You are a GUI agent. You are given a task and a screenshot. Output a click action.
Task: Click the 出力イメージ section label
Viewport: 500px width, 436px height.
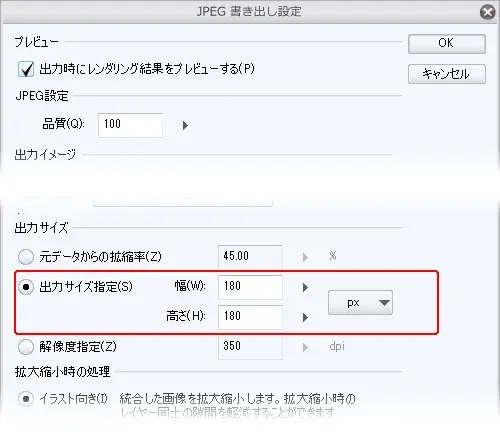click(x=45, y=155)
